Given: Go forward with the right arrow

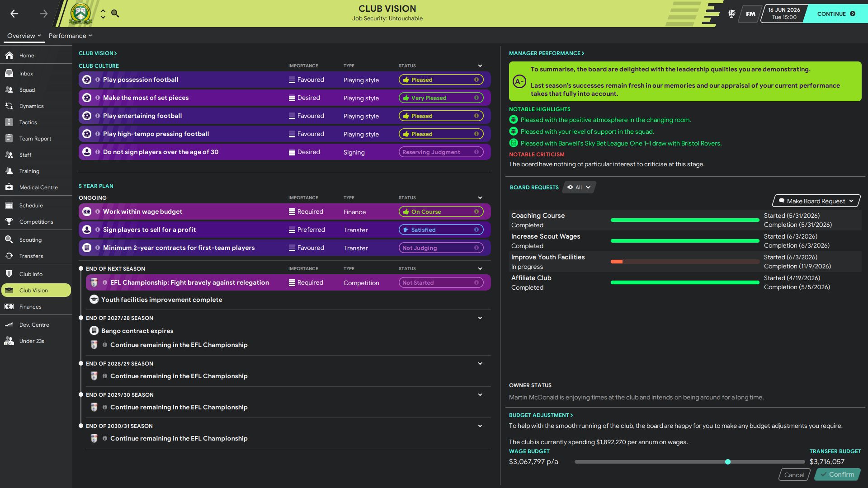Looking at the screenshot, I should pyautogui.click(x=43, y=14).
